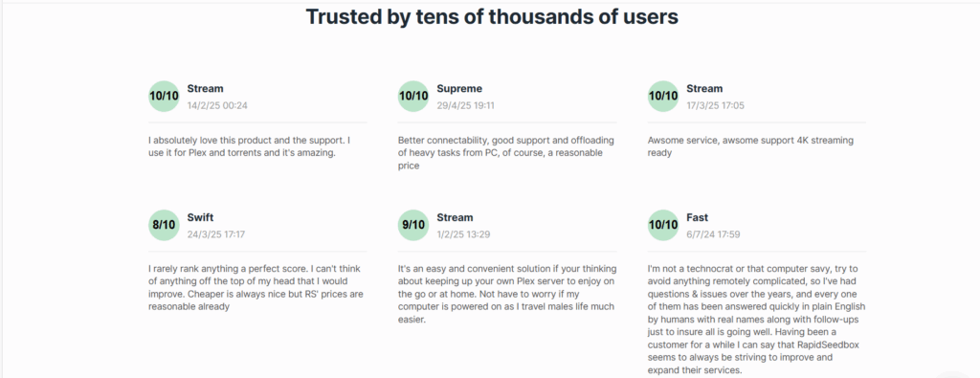Click the 9/10 score badge
Viewport: 980px width, 378px height.
pos(413,225)
